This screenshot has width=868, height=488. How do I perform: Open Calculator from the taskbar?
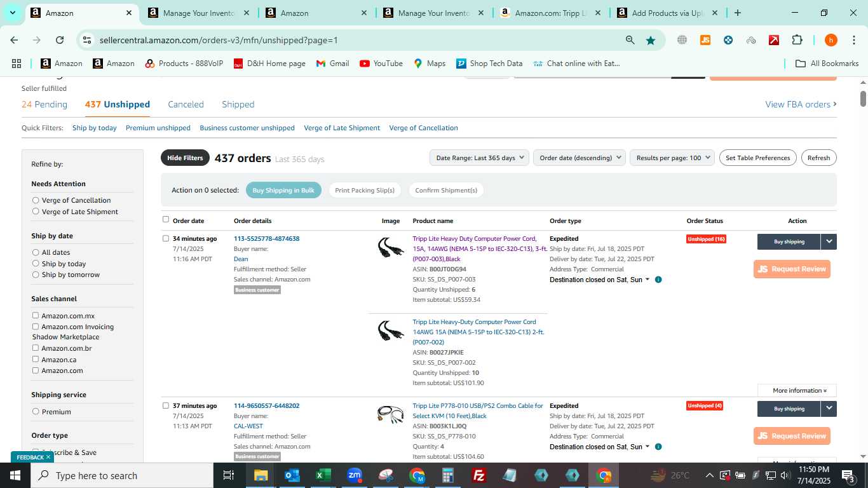448,475
